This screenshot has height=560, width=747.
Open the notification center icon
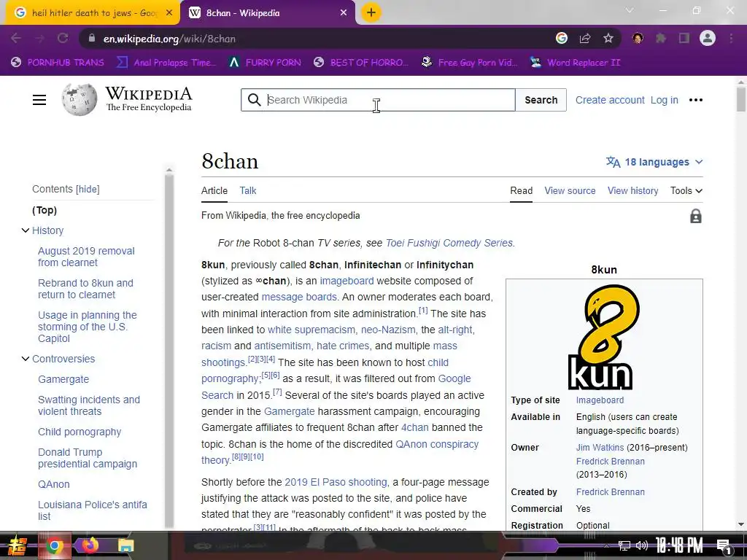click(x=724, y=546)
